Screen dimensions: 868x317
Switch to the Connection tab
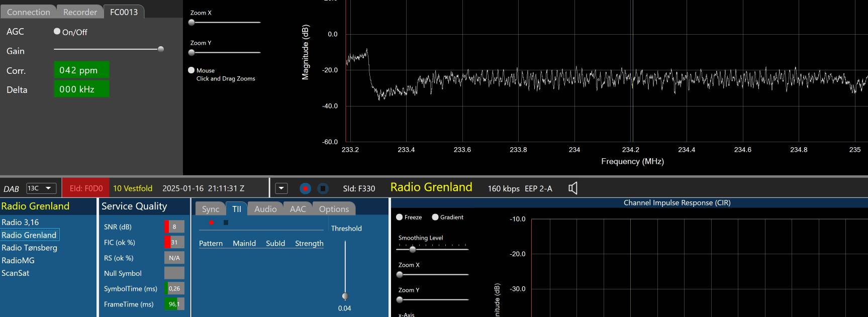pyautogui.click(x=28, y=12)
